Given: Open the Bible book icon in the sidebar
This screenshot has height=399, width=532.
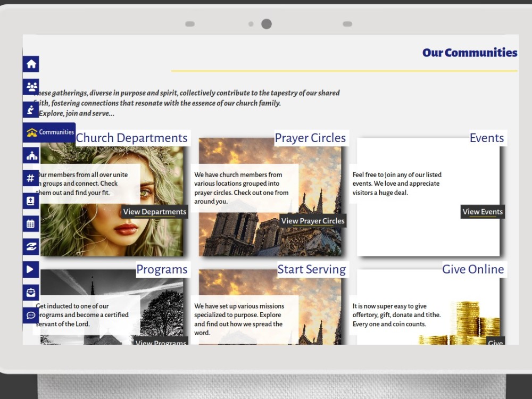Looking at the screenshot, I should [x=31, y=201].
